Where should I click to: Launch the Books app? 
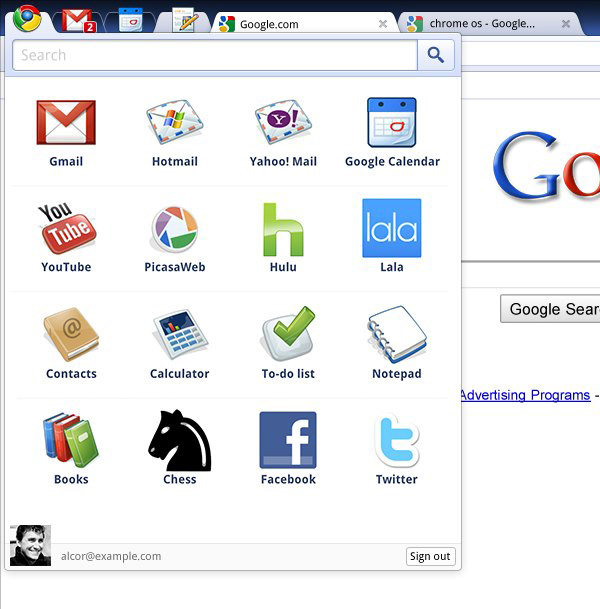click(x=71, y=440)
